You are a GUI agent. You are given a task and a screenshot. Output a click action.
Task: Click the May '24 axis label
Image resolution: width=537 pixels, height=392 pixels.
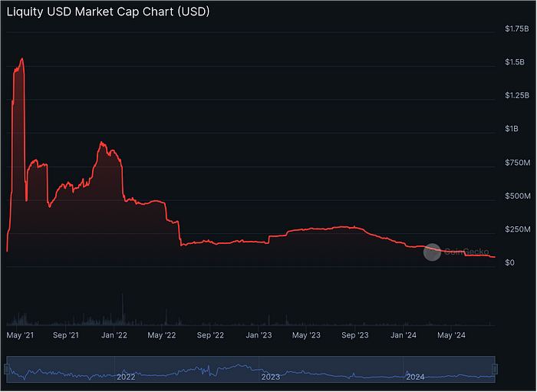click(451, 335)
